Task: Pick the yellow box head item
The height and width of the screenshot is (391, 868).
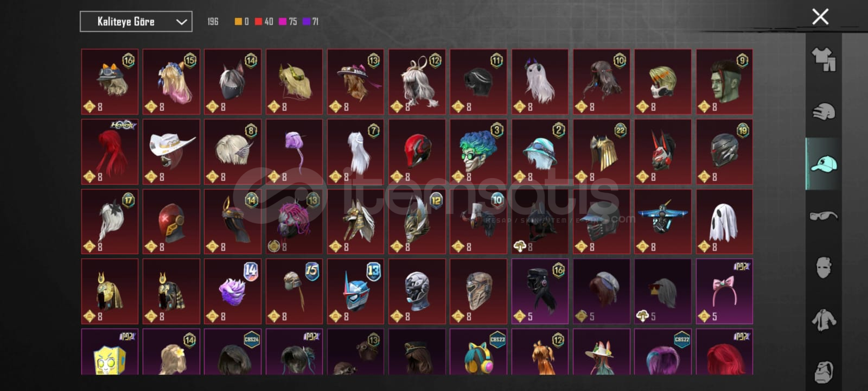Action: coord(110,351)
